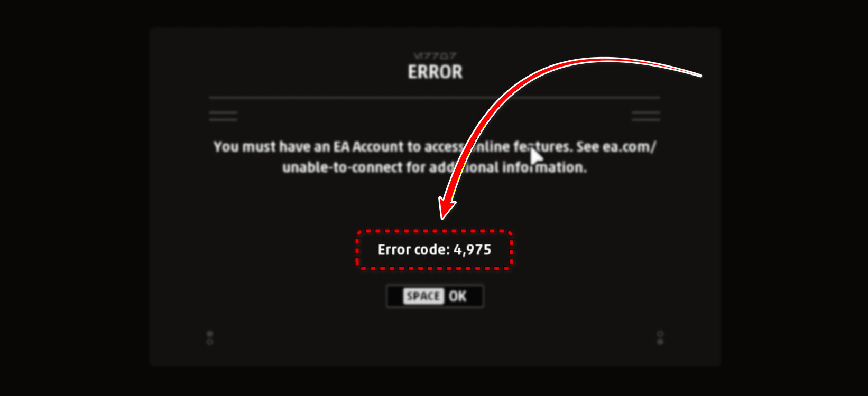Click the SPACE key badge
Viewport: 868px width, 396px height.
click(x=423, y=296)
